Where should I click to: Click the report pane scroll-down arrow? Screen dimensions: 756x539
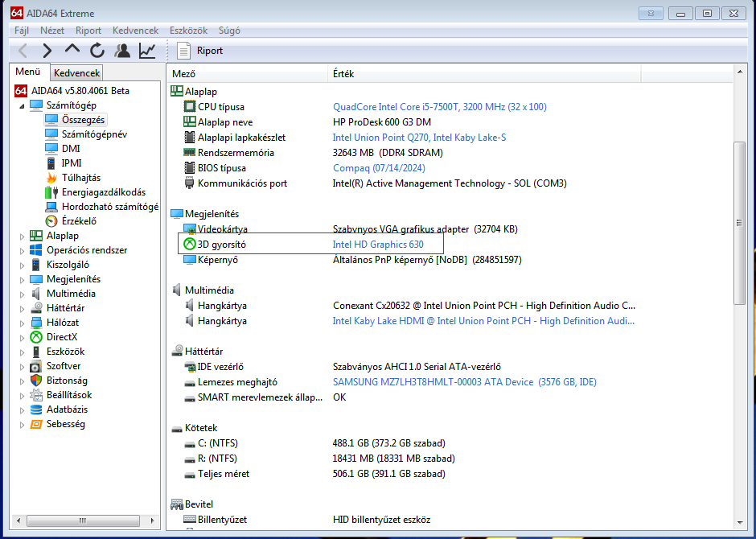(739, 523)
